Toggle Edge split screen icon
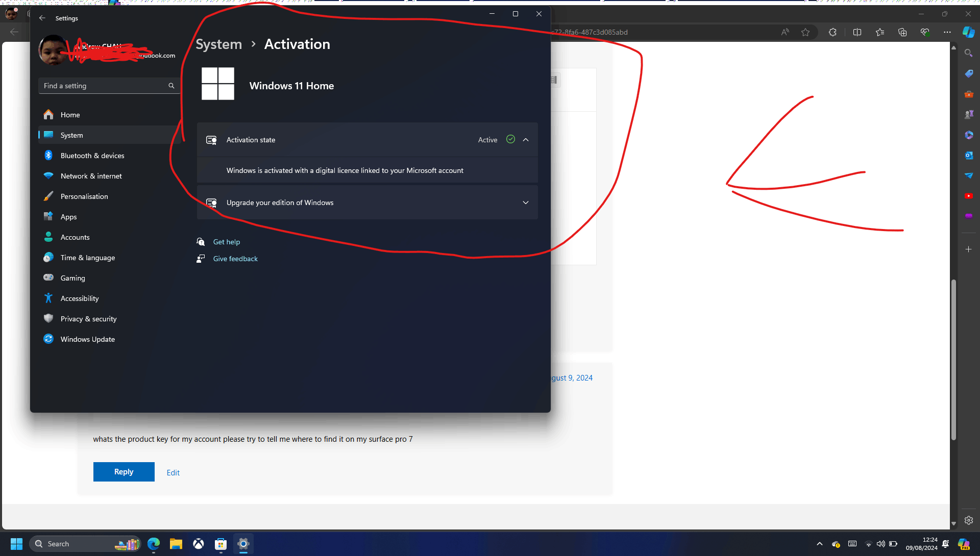The height and width of the screenshot is (556, 980). point(857,32)
